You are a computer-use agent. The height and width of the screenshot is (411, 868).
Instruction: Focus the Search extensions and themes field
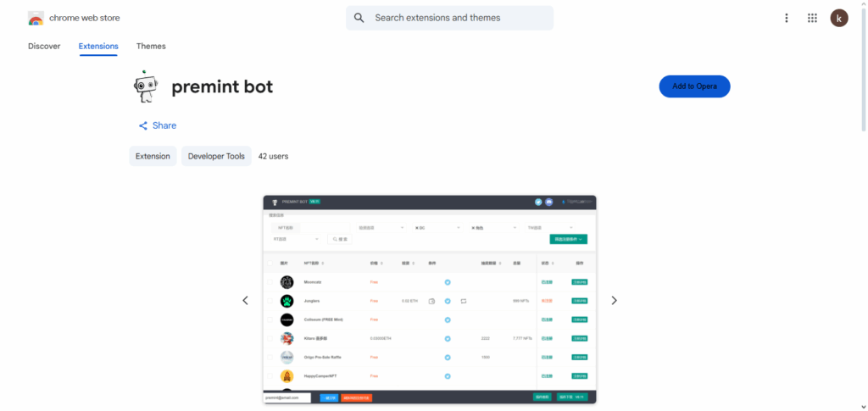[x=449, y=18]
